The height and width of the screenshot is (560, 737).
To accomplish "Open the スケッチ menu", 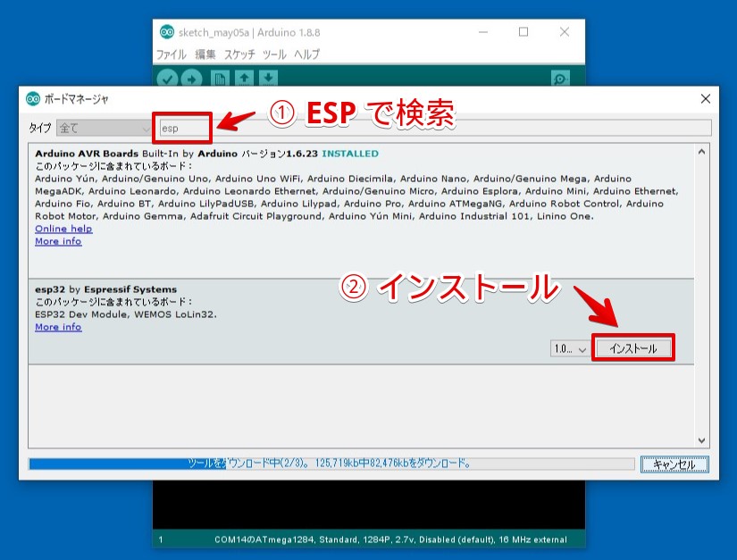I will pos(239,54).
